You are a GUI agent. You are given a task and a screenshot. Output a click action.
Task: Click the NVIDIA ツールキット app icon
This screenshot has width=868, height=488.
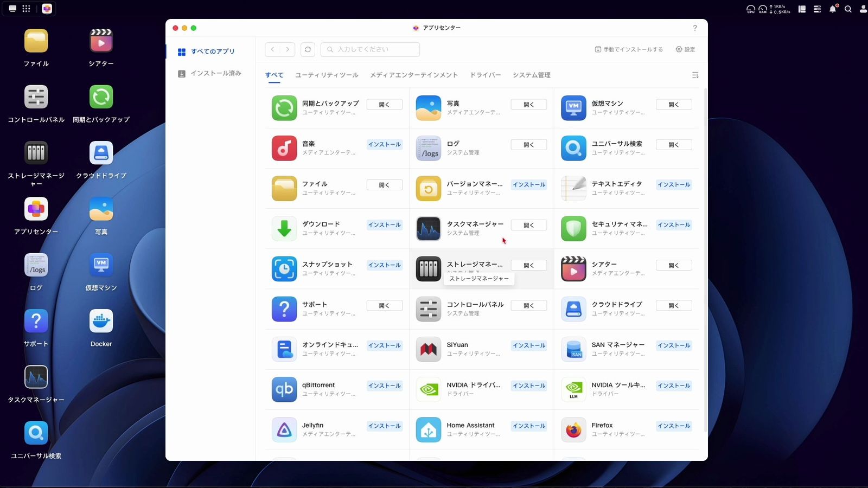click(573, 389)
